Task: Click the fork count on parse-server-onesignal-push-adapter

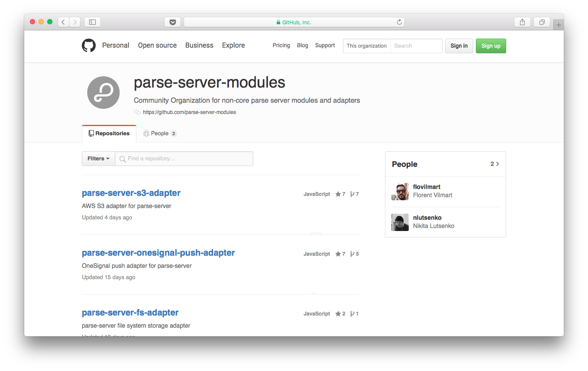Action: (355, 254)
